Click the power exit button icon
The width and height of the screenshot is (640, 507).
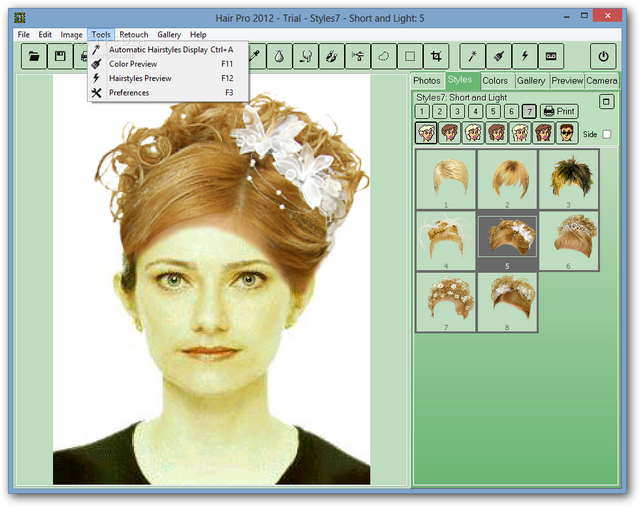click(603, 56)
